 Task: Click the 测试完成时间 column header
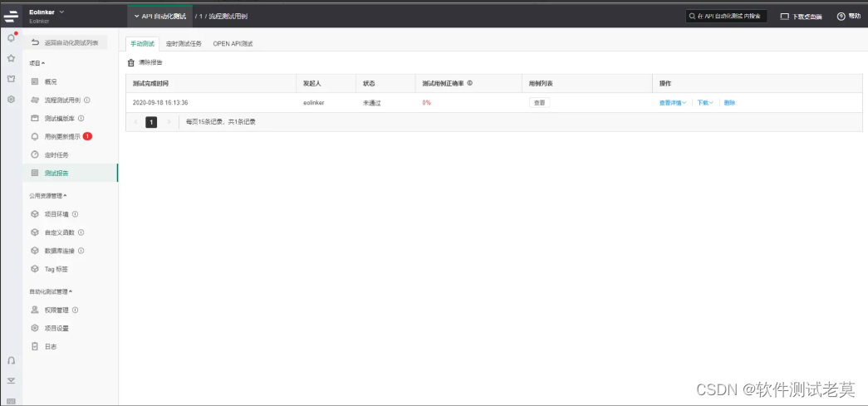click(150, 84)
